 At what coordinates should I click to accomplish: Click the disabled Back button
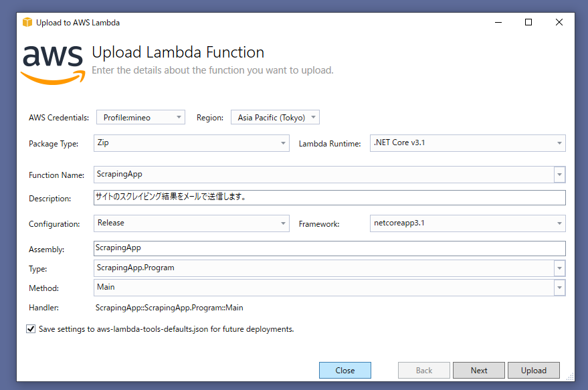[424, 370]
